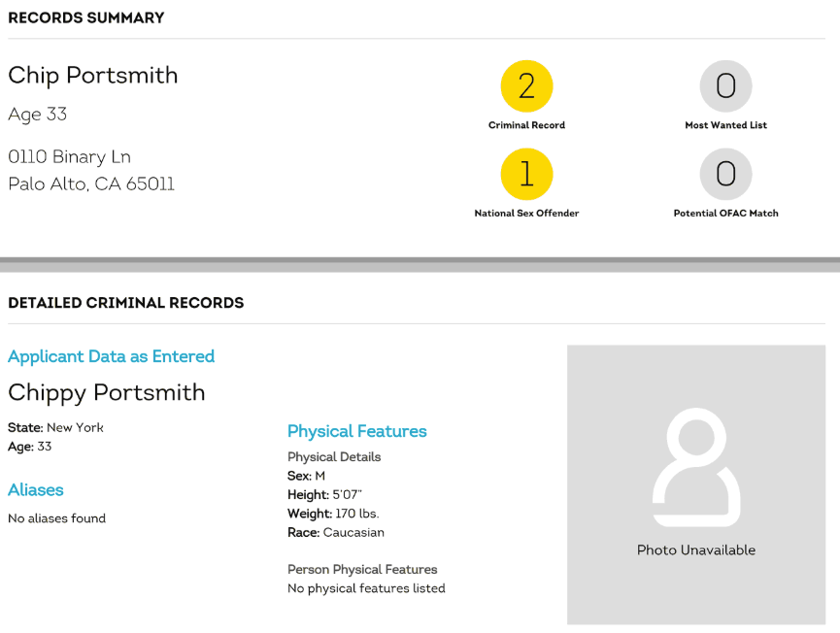The height and width of the screenshot is (633, 840).
Task: Click the Photo Unavailable caption
Action: pyautogui.click(x=696, y=550)
